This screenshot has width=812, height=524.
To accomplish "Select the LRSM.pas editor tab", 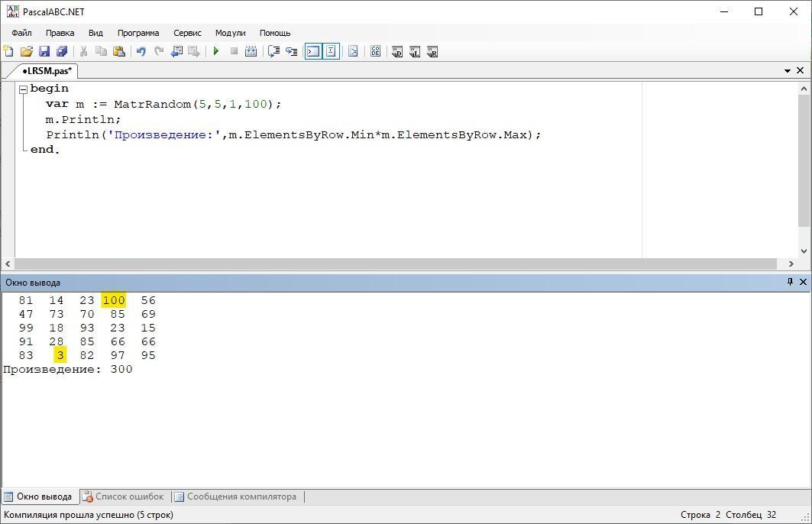I will (x=47, y=70).
